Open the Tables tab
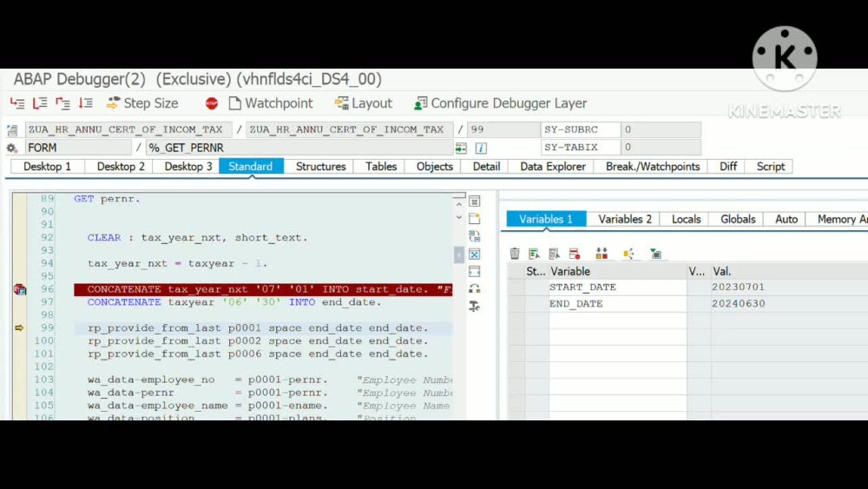The image size is (868, 489). click(x=381, y=166)
